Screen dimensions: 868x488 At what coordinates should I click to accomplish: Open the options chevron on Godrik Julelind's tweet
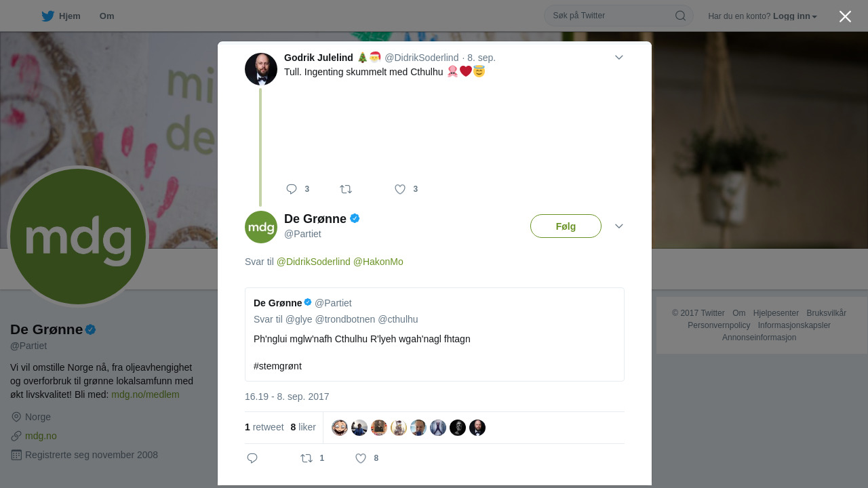619,58
